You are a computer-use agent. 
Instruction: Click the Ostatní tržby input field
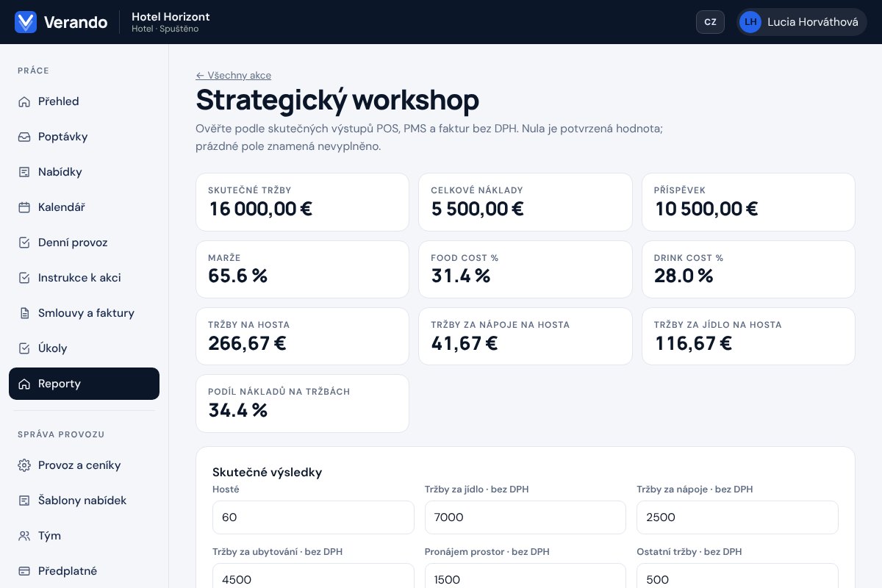coord(737,576)
